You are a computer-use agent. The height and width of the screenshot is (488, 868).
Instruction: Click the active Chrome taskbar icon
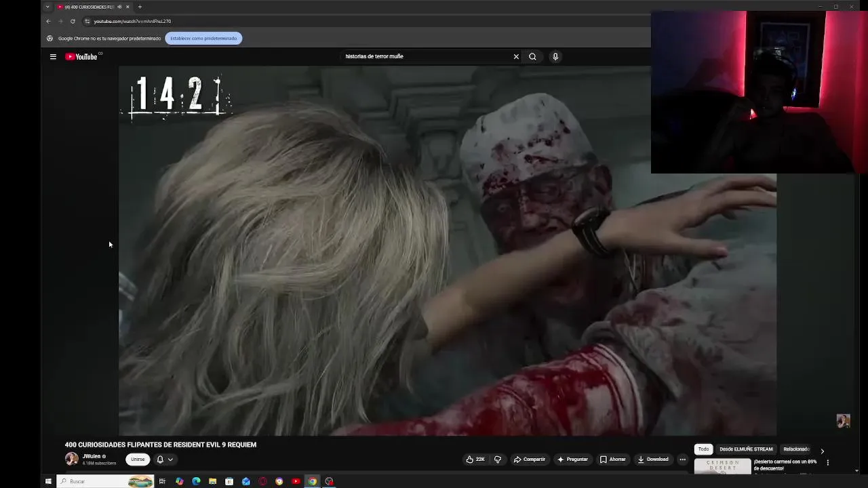[x=313, y=481]
